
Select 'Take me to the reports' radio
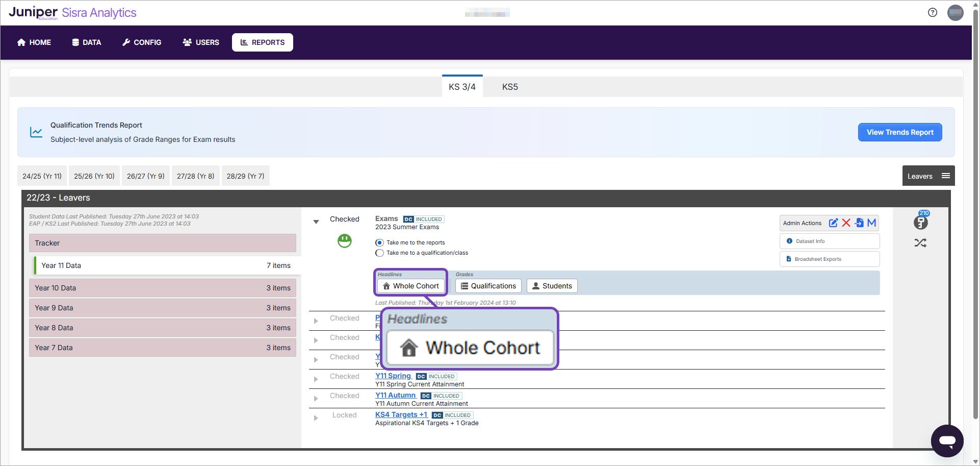[x=379, y=243]
